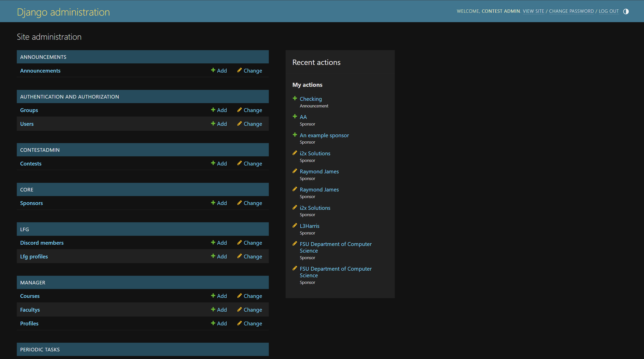Open the Periodic Tasks section header

tap(40, 350)
